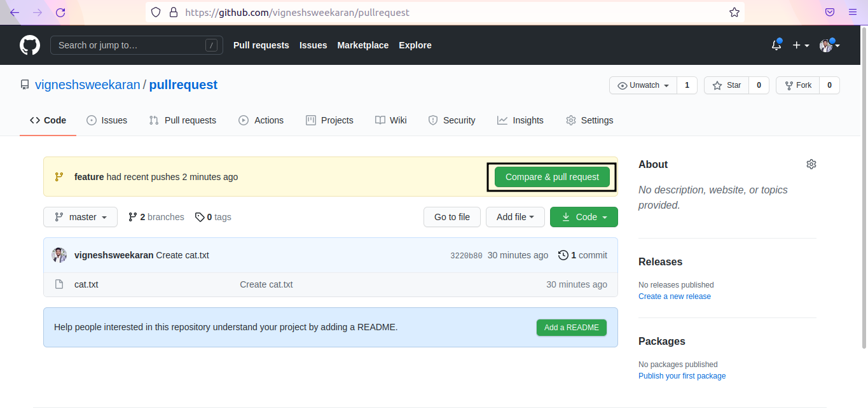This screenshot has width=868, height=411.
Task: Switch to the Projects tab
Action: (x=329, y=120)
